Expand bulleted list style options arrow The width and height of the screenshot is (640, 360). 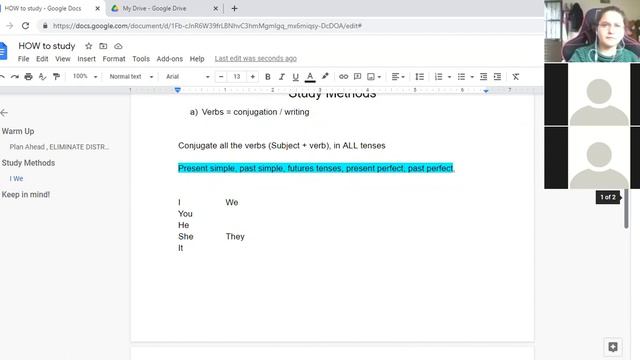pyautogui.click(x=472, y=77)
